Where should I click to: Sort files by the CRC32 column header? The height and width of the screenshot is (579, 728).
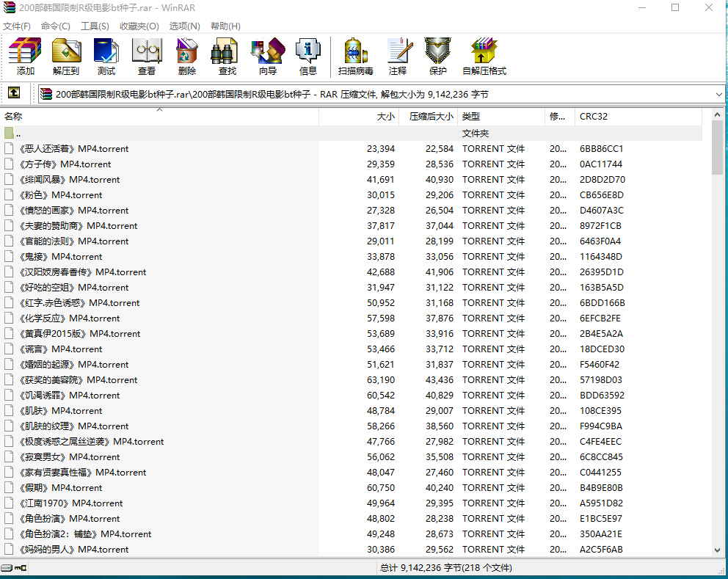(x=594, y=117)
